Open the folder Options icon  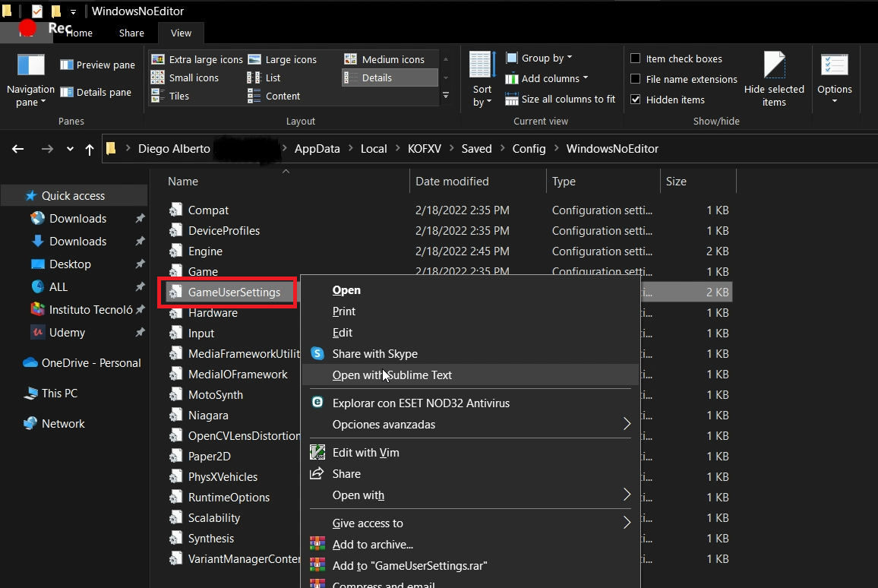pyautogui.click(x=834, y=67)
